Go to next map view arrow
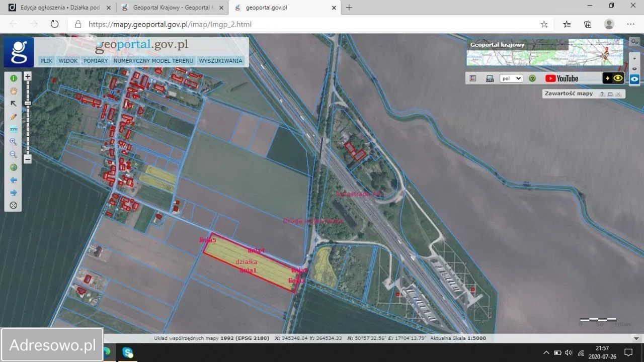The height and width of the screenshot is (362, 644). click(14, 193)
